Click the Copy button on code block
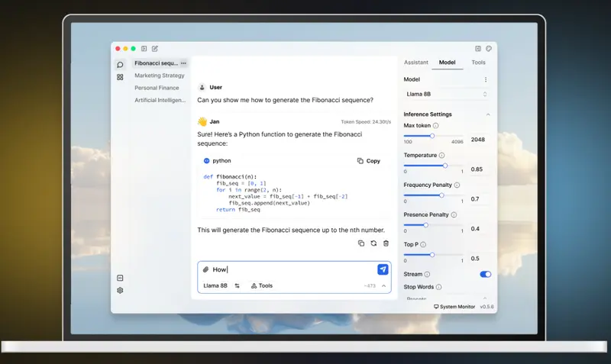This screenshot has height=364, width=611. point(368,161)
